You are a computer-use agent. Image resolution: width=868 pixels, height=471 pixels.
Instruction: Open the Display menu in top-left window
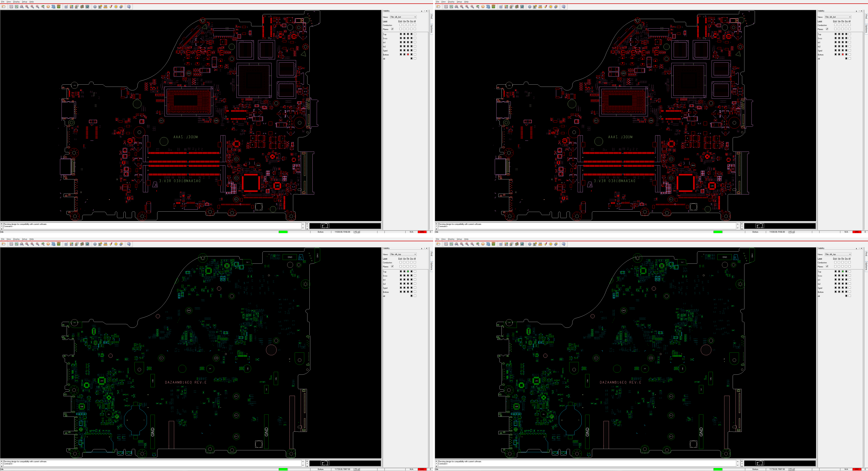pyautogui.click(x=16, y=2)
